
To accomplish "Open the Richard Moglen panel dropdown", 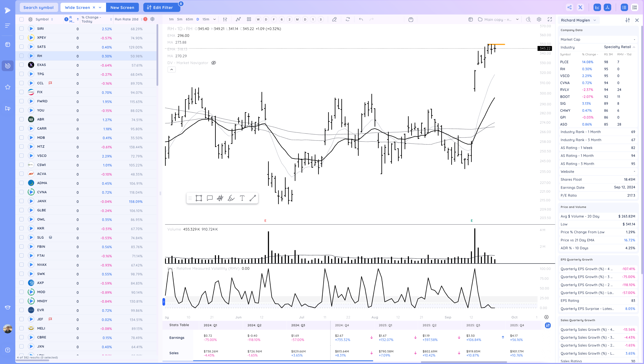I will click(595, 20).
